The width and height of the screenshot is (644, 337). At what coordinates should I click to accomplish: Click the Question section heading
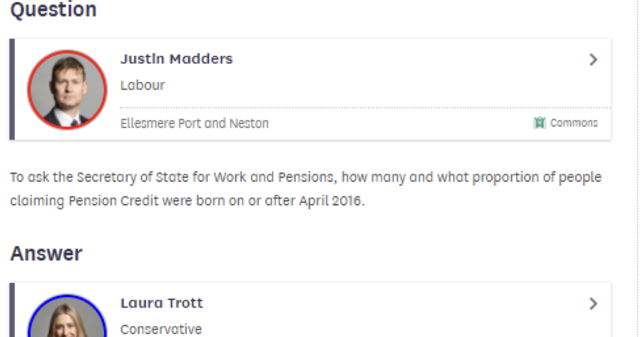(54, 10)
